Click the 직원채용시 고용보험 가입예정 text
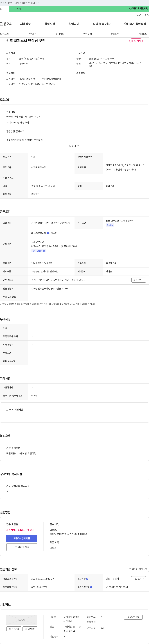This screenshot has width=149, height=644. [21, 453]
